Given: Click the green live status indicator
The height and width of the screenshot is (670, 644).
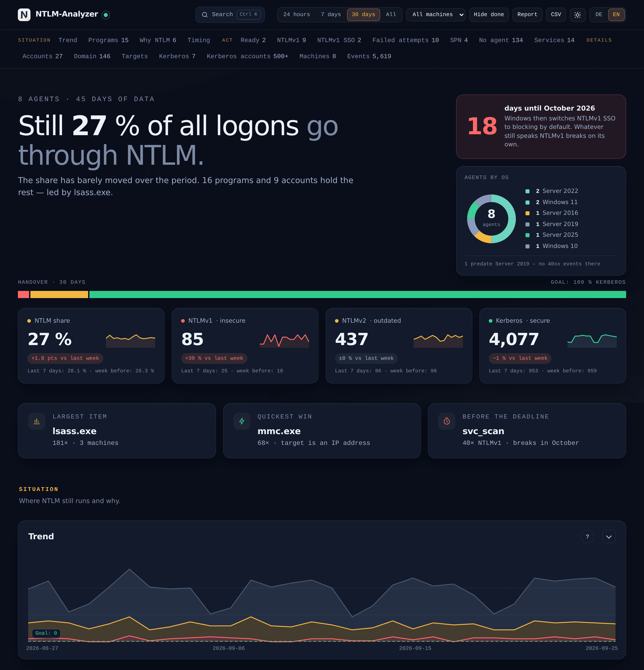Looking at the screenshot, I should click(x=106, y=15).
